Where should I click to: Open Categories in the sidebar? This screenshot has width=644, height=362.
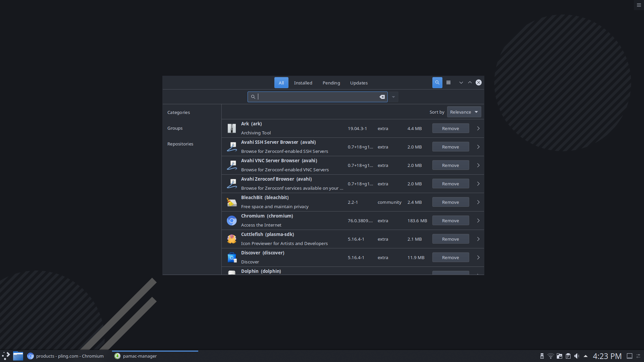click(178, 112)
